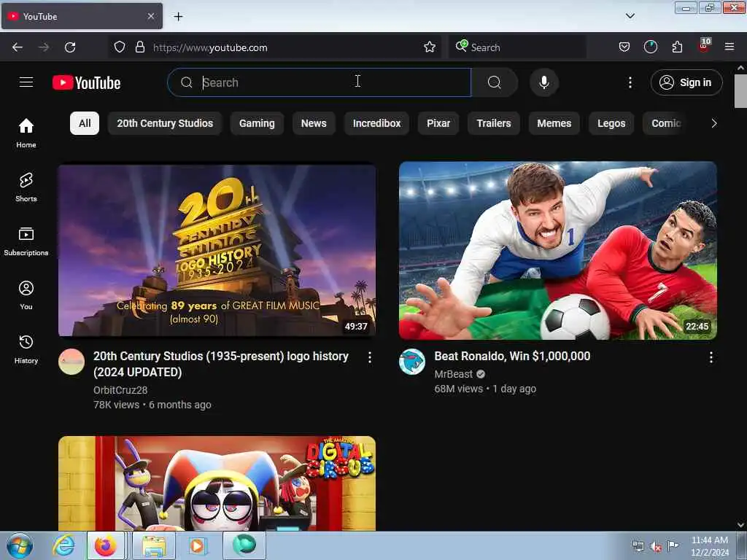
Task: Open Windows Media Player from taskbar
Action: point(197,545)
